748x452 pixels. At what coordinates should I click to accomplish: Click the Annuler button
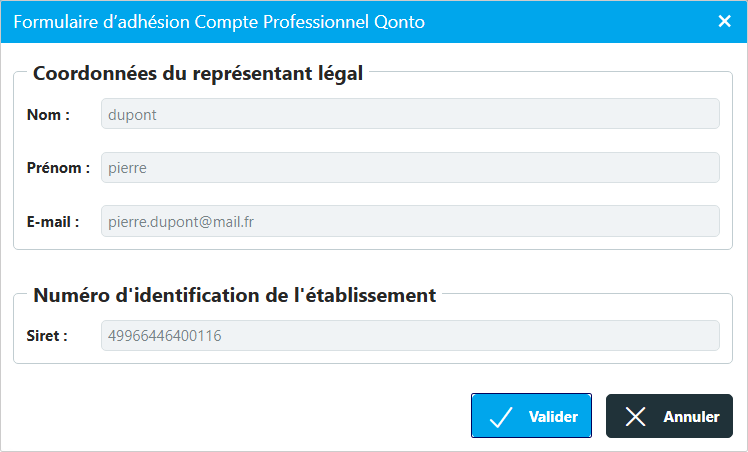(669, 415)
